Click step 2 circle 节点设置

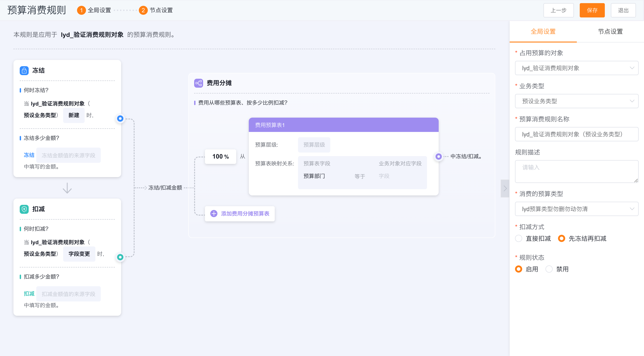point(143,10)
